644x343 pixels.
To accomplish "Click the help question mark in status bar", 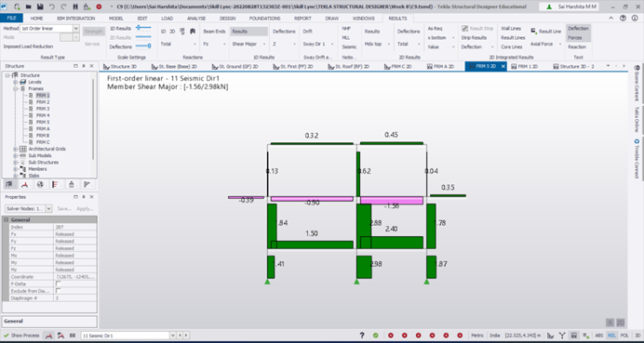I will 362,336.
